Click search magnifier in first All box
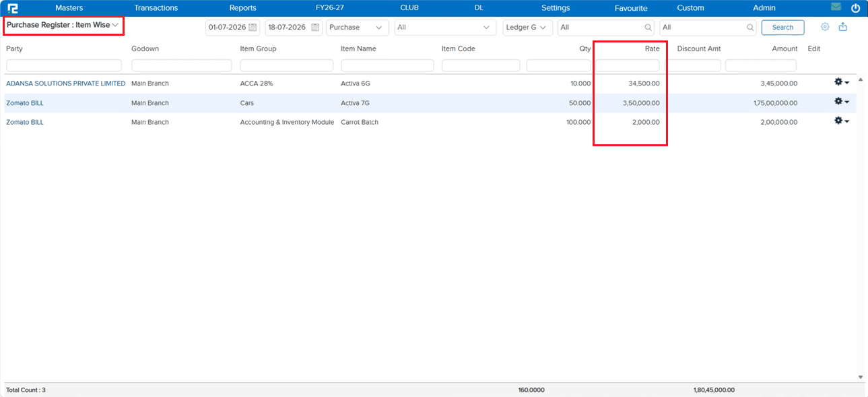 (648, 28)
